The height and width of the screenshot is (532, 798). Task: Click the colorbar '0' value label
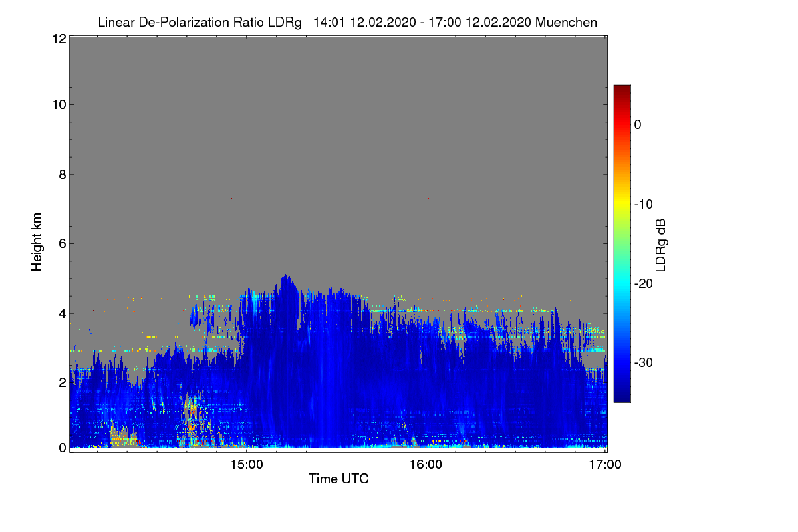[x=638, y=124]
